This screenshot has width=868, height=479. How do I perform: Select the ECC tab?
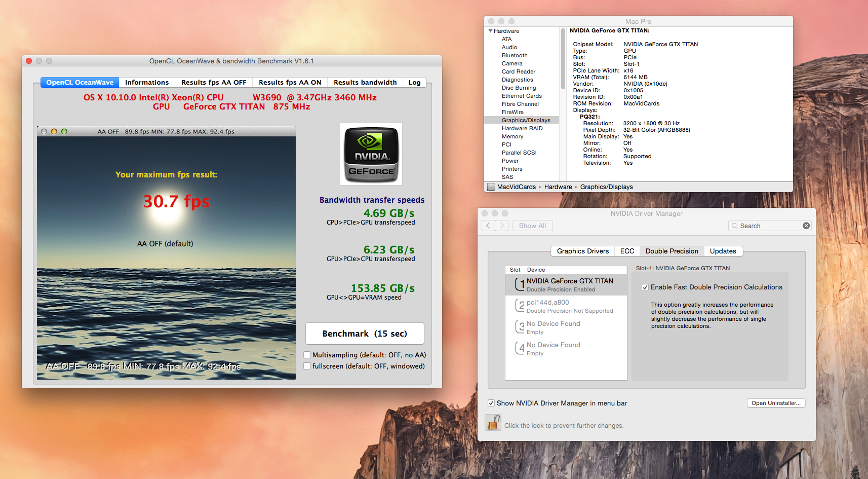627,251
